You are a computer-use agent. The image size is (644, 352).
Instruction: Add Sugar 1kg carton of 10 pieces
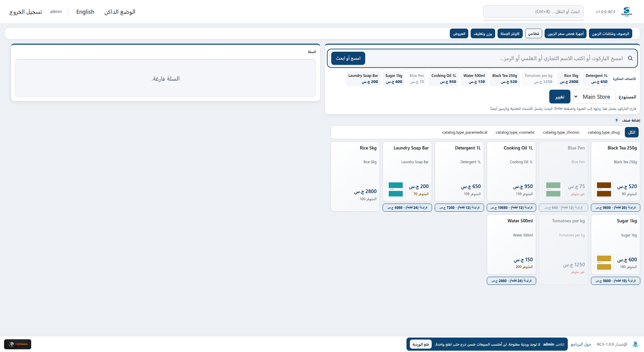coord(615,281)
